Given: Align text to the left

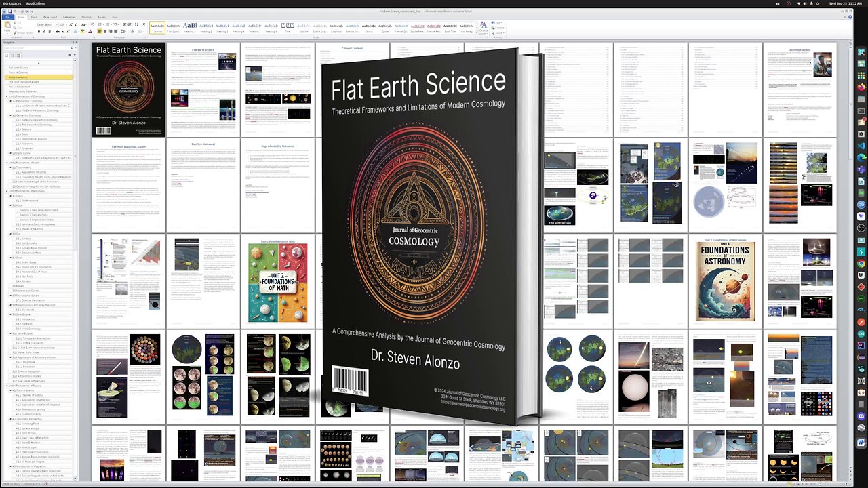Looking at the screenshot, I should tap(99, 31).
